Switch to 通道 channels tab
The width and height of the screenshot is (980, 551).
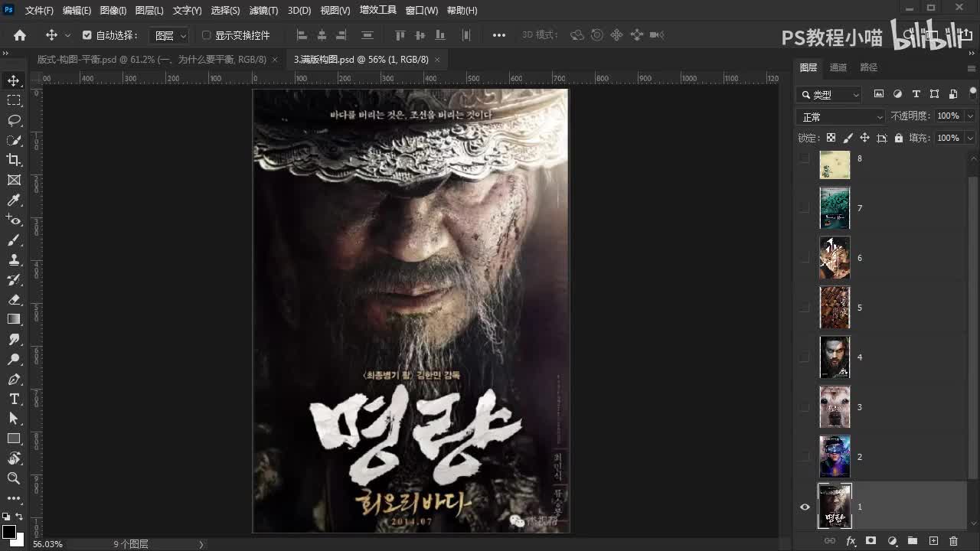pos(838,67)
